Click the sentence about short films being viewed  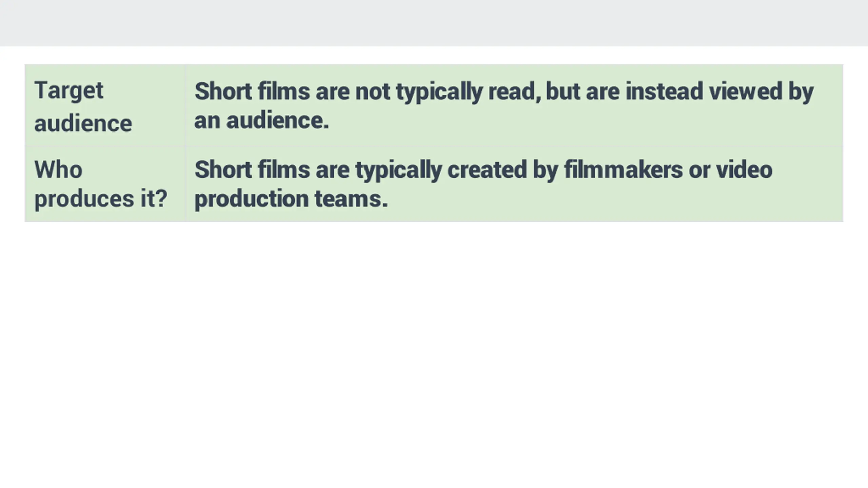(504, 106)
